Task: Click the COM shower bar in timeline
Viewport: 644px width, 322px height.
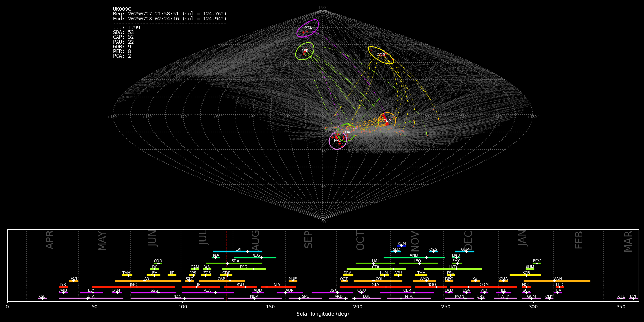Action: pos(483,287)
